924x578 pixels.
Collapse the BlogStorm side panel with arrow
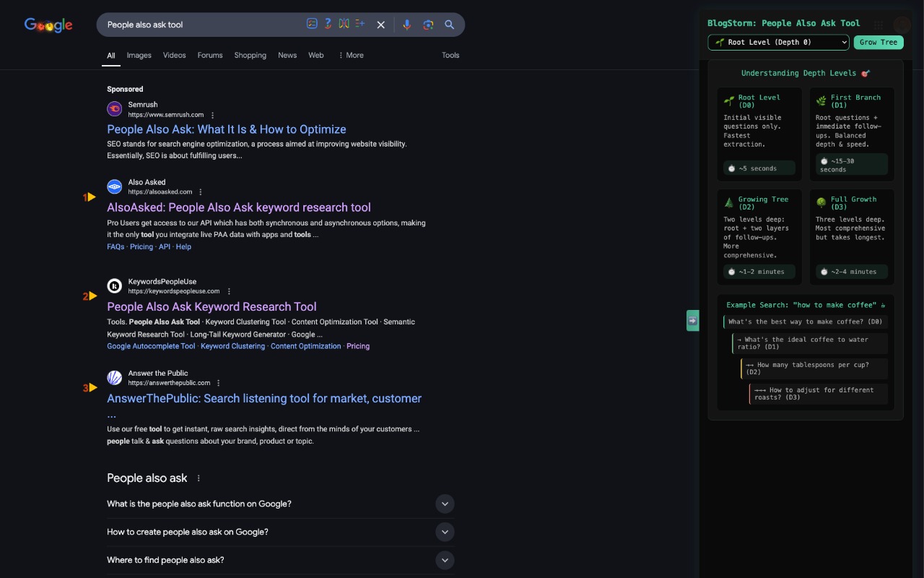coord(692,320)
